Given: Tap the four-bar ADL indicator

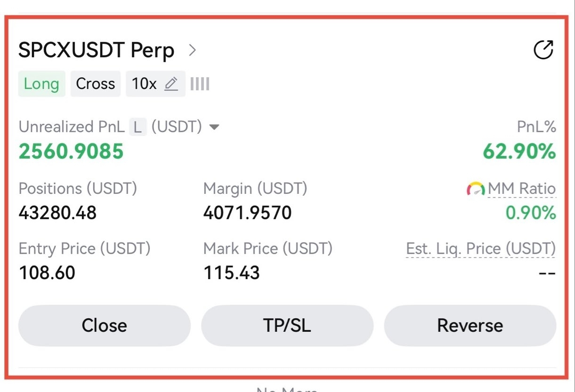Looking at the screenshot, I should point(200,84).
